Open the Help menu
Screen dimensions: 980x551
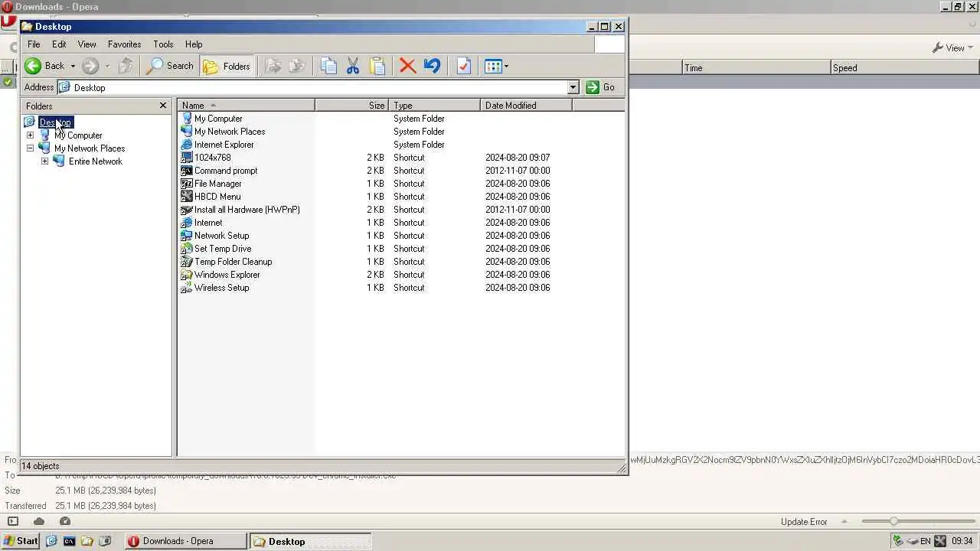[x=194, y=44]
